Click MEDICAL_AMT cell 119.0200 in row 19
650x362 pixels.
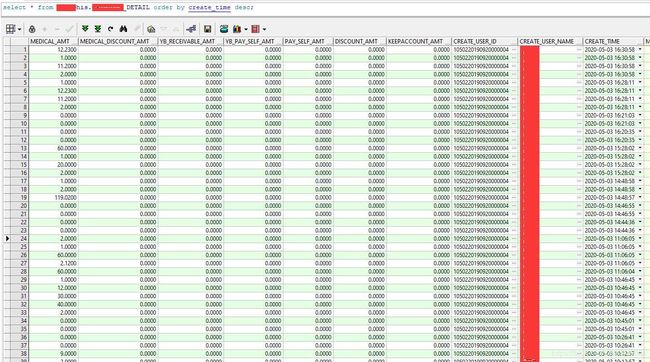(53, 197)
